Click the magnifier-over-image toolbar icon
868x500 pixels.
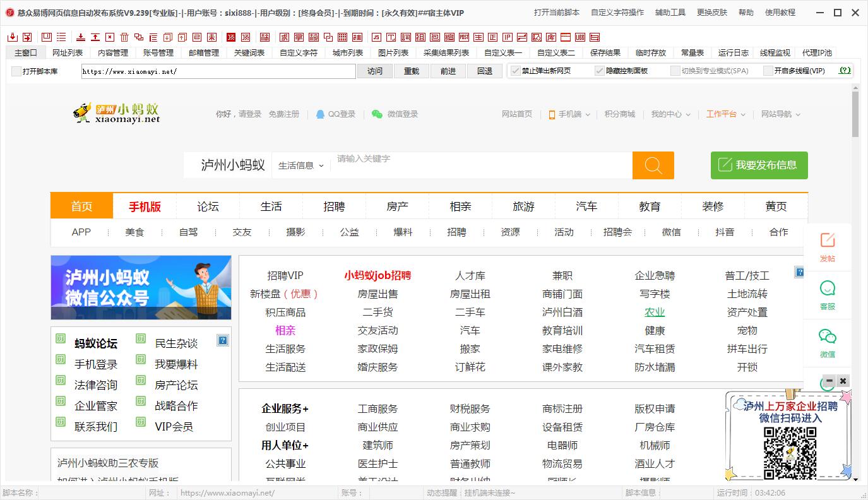coord(537,37)
